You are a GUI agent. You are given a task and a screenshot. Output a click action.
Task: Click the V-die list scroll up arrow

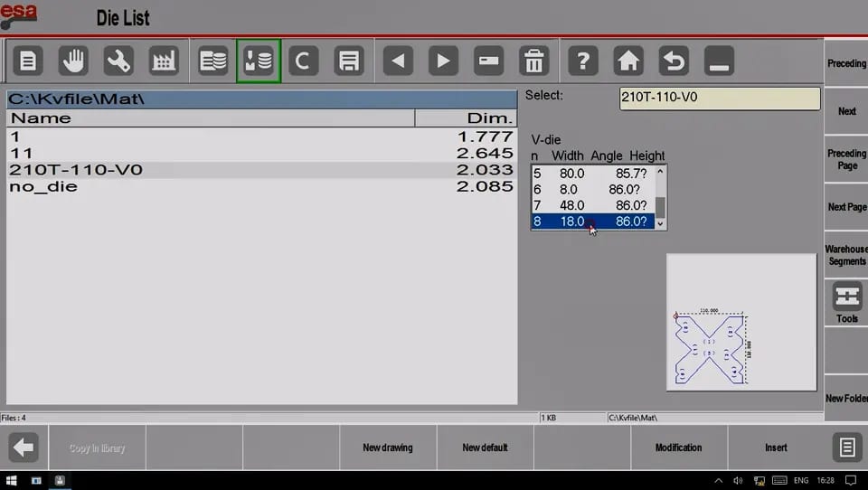660,171
